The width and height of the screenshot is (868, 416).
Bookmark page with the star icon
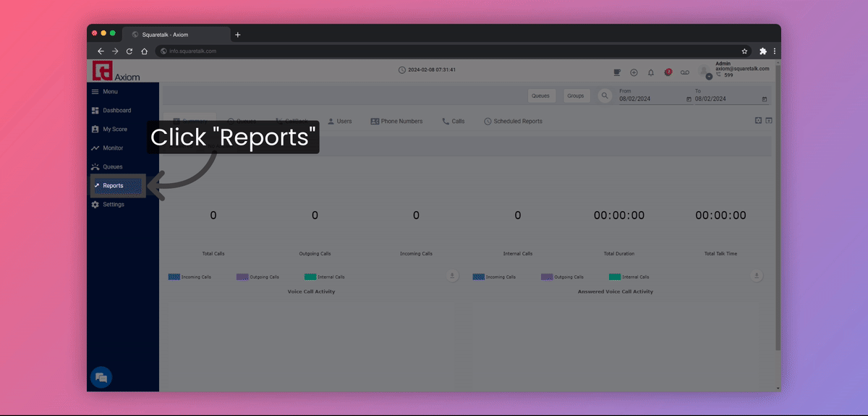click(744, 51)
